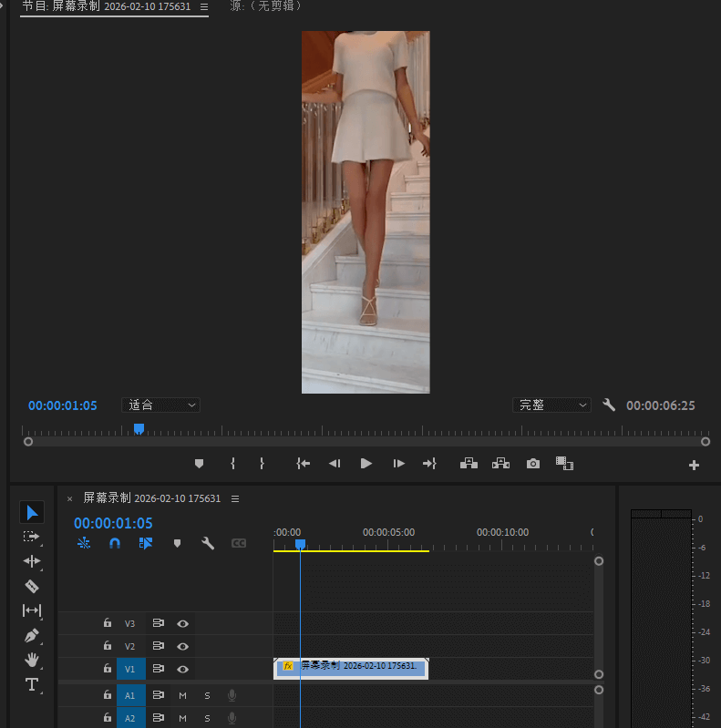This screenshot has height=728, width=721.
Task: Select the Type tool
Action: [x=32, y=684]
